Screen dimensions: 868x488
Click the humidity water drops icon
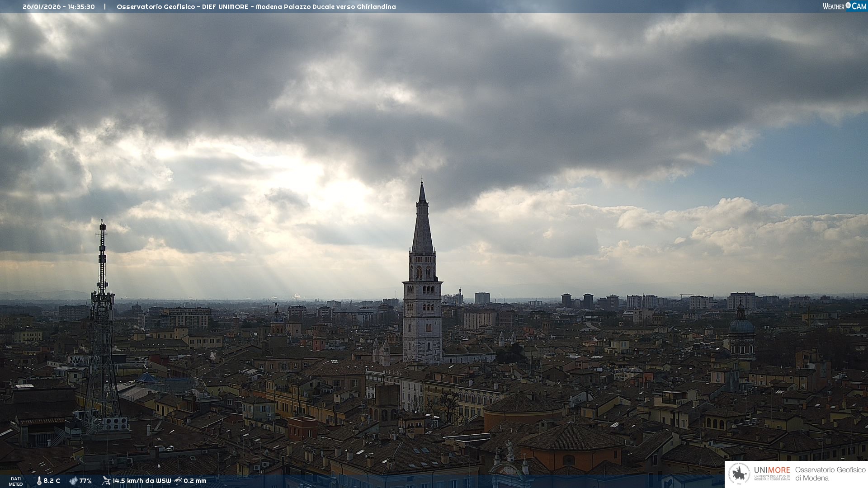point(73,481)
